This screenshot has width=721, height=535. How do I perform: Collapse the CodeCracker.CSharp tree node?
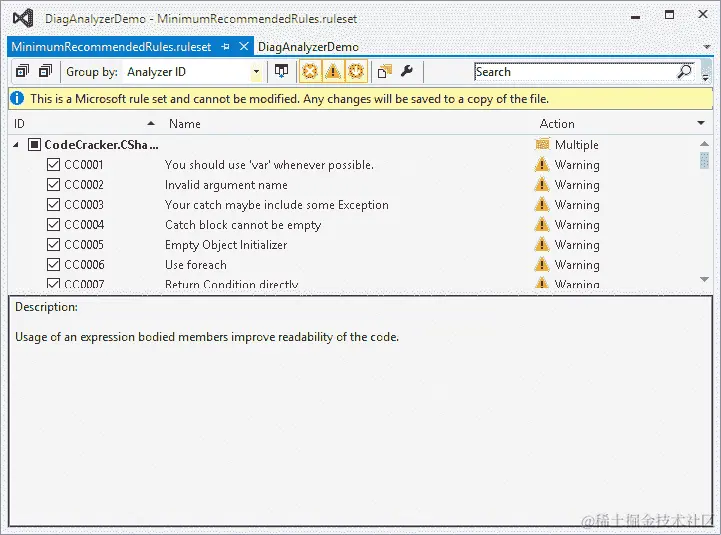coord(16,145)
